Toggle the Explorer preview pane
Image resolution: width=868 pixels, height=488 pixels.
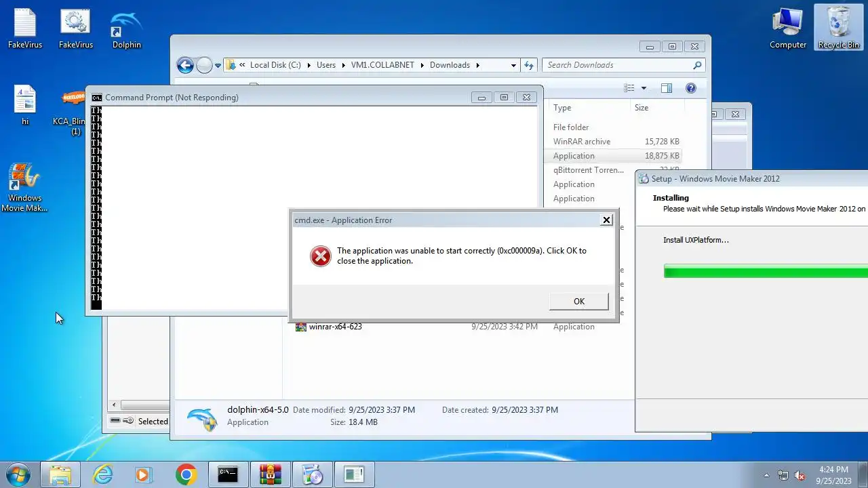(x=667, y=88)
